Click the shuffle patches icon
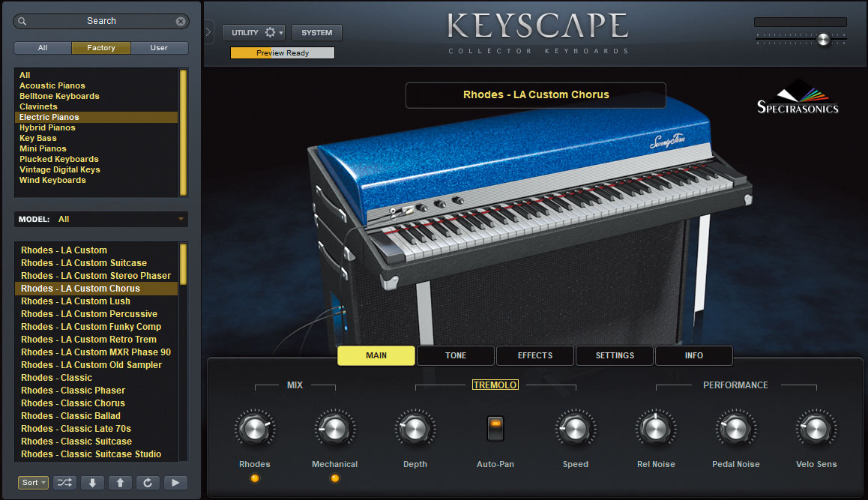 click(x=64, y=483)
